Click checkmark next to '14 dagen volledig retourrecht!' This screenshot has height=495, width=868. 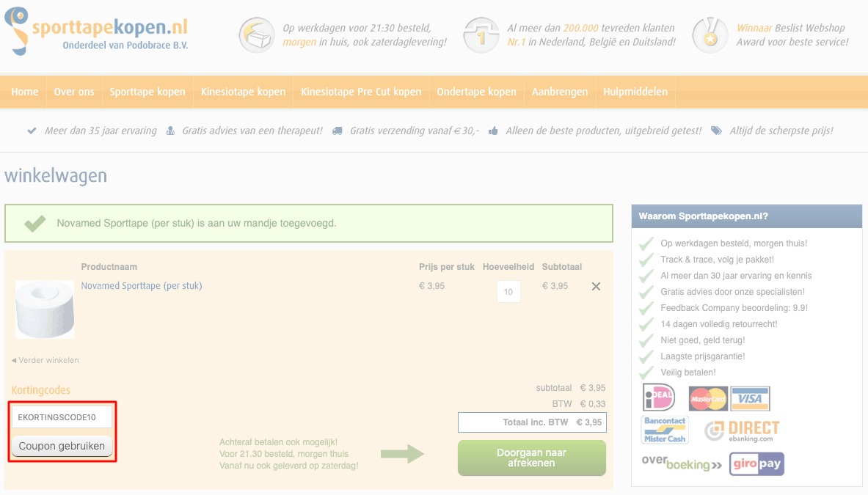(x=646, y=324)
